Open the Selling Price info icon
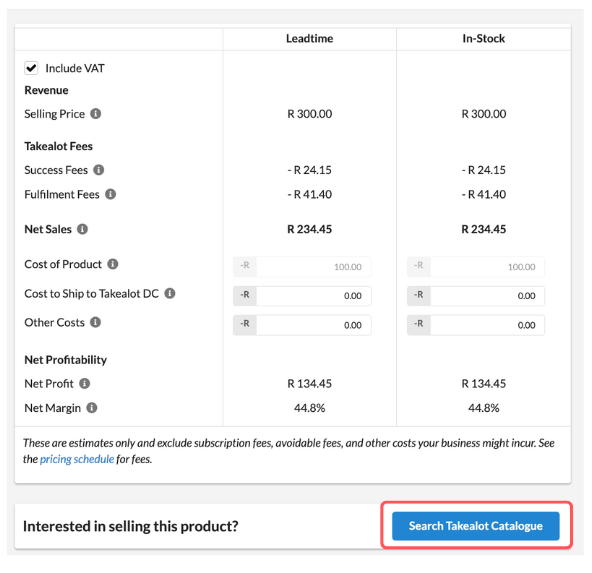 [96, 114]
